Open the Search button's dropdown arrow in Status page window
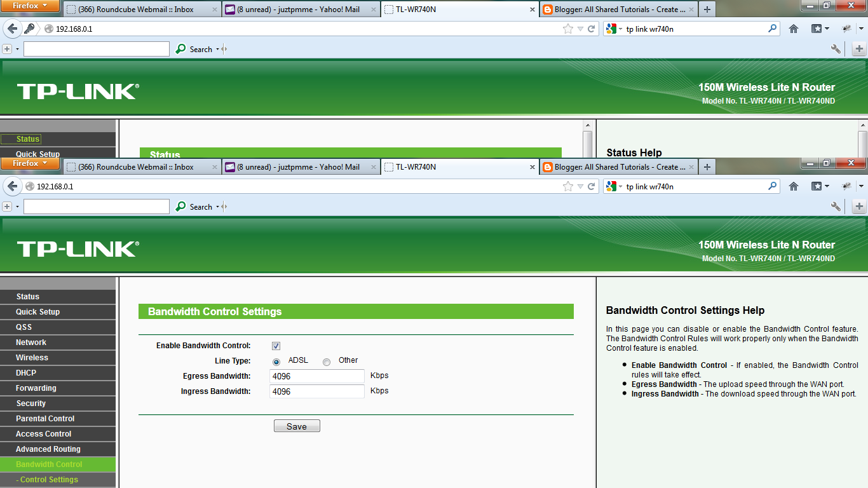This screenshot has width=868, height=488. pos(217,49)
